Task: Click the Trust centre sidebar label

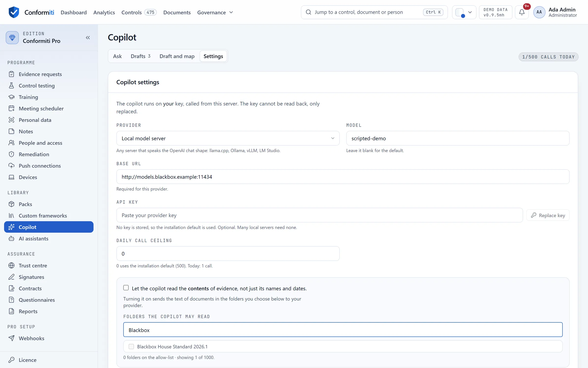Action: point(33,265)
